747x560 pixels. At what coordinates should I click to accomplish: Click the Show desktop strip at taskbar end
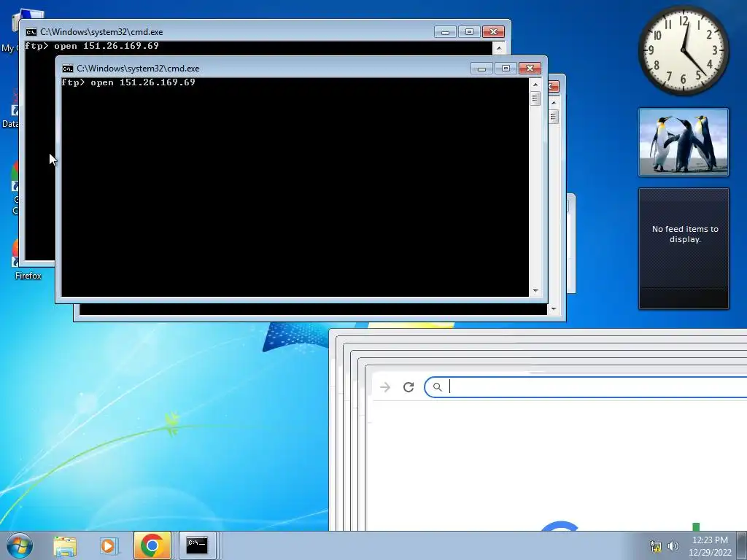click(x=743, y=545)
